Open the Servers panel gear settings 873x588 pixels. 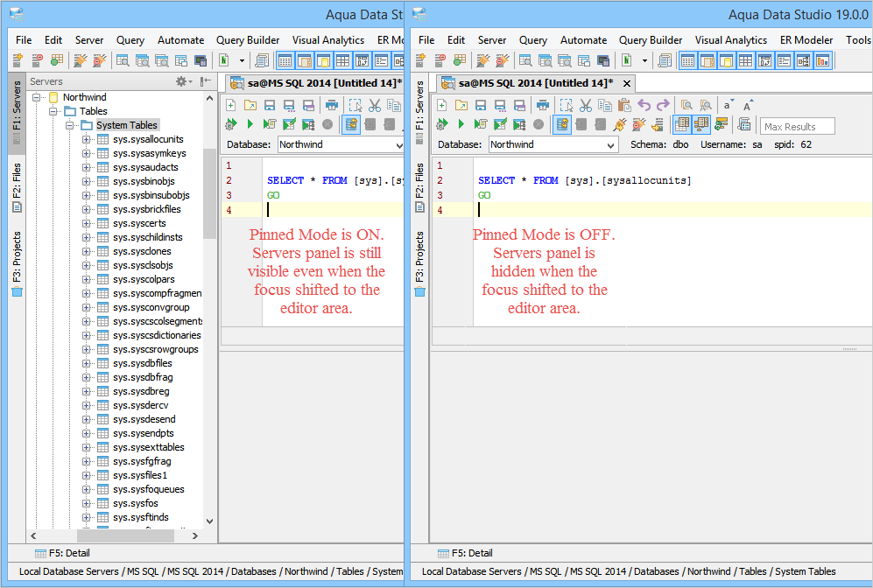pyautogui.click(x=183, y=81)
